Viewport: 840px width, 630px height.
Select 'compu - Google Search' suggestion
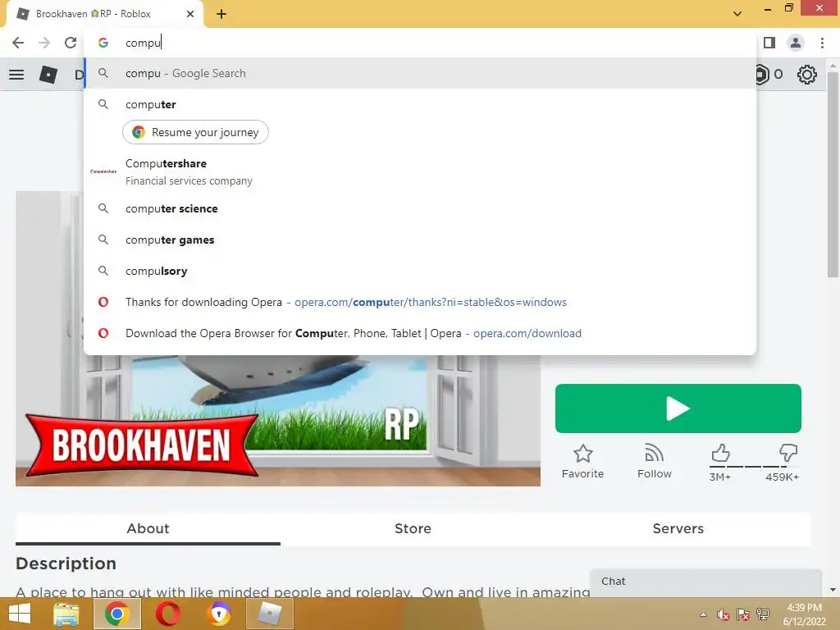pyautogui.click(x=420, y=73)
